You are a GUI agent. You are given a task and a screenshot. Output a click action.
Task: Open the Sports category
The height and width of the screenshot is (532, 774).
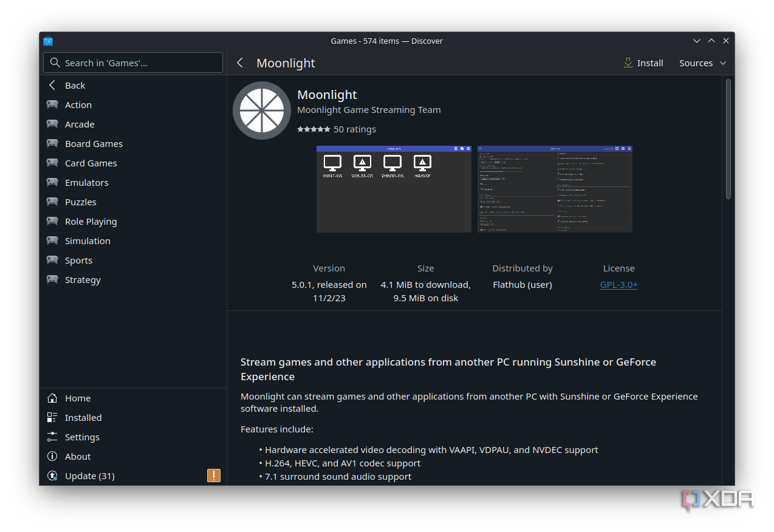133,260
